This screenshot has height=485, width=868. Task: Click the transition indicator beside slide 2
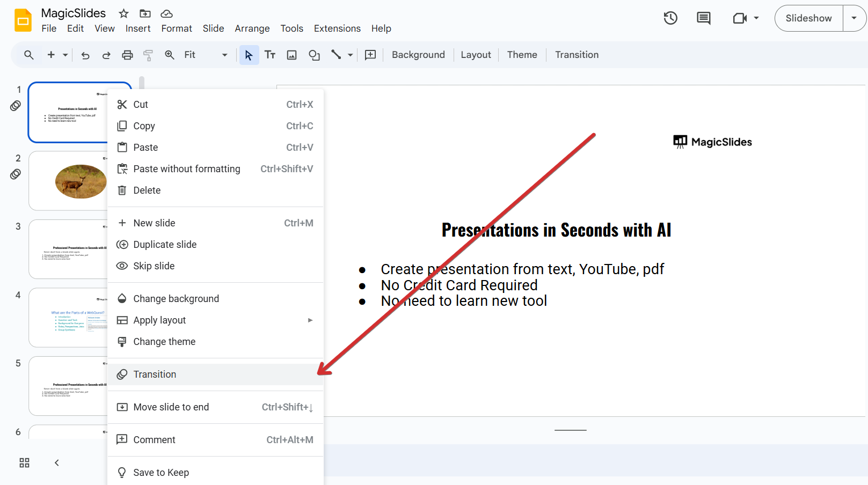[16, 174]
